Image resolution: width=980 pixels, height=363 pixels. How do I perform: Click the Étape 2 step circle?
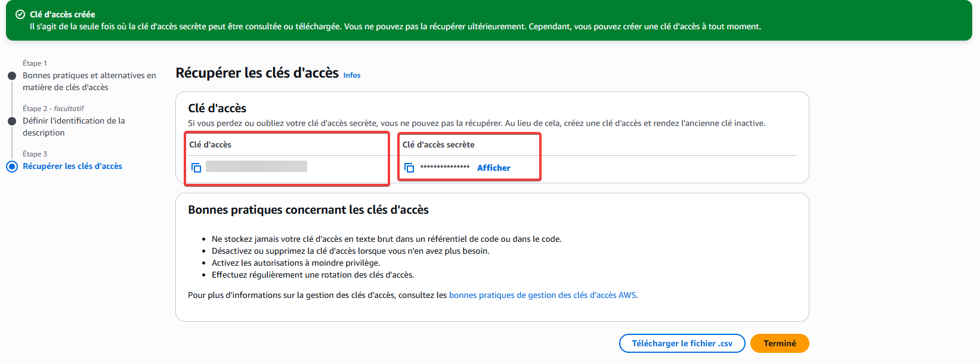pos(12,121)
